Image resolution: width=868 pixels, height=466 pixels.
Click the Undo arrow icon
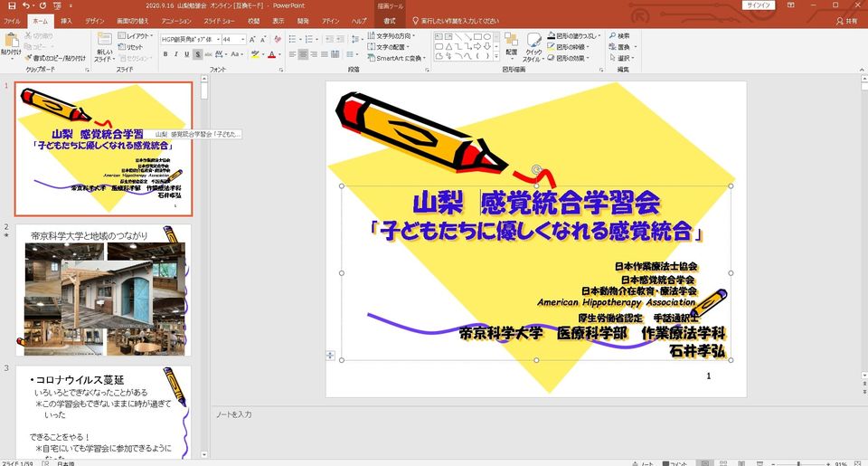(x=26, y=5)
